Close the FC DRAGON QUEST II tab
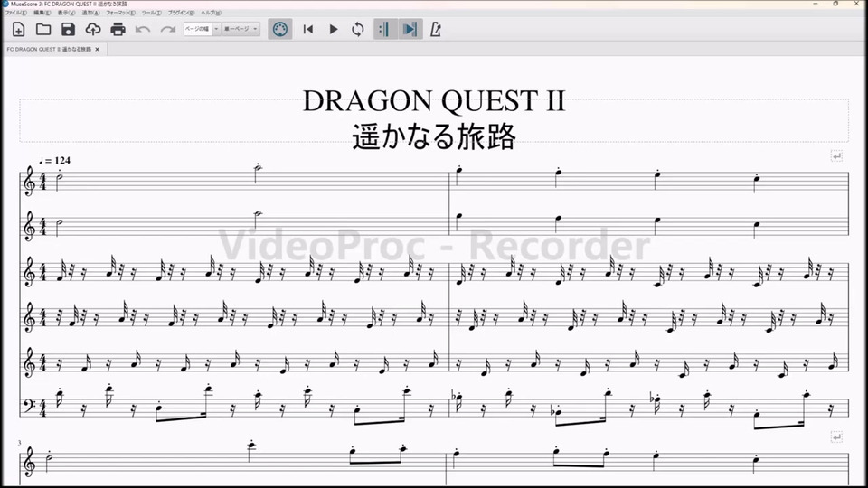 coord(98,49)
